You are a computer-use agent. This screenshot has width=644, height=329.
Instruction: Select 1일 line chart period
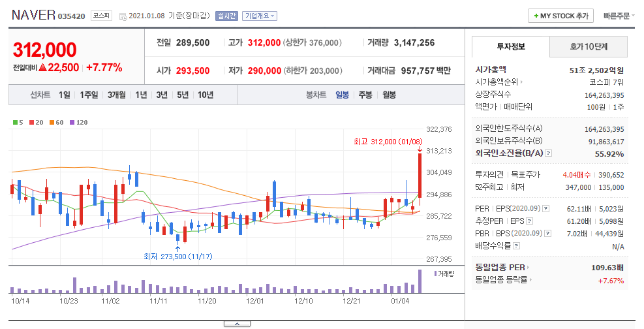tap(65, 95)
